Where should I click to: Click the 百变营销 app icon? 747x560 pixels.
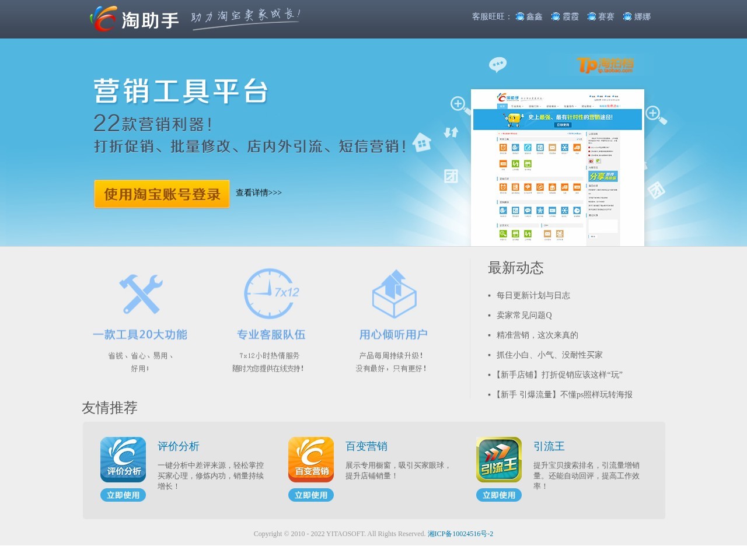pyautogui.click(x=311, y=460)
